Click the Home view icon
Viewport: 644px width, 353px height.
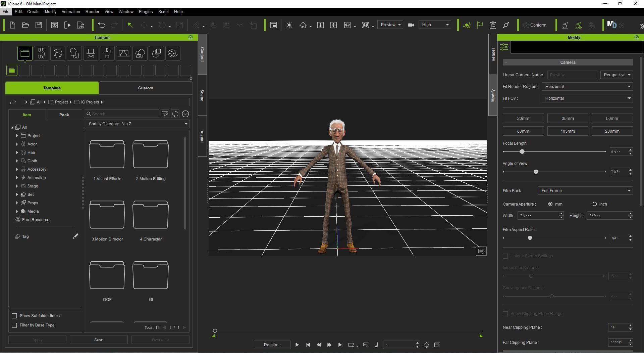coord(303,25)
